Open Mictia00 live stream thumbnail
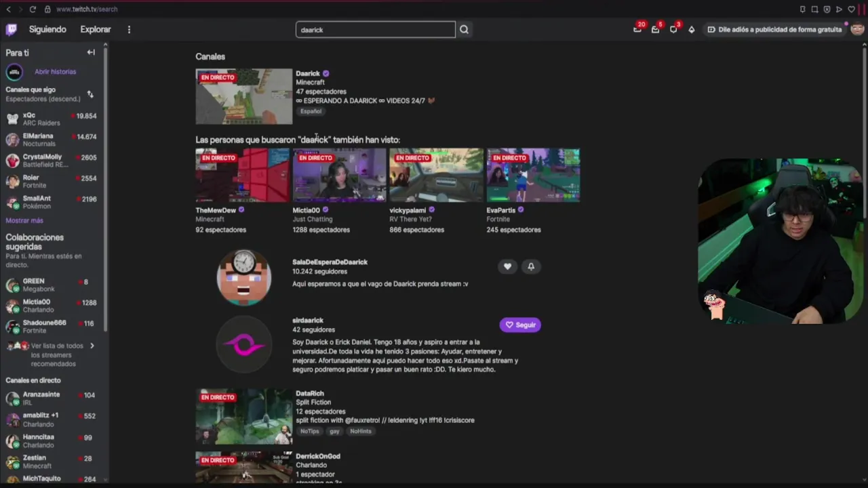Image resolution: width=868 pixels, height=488 pixels. click(x=339, y=176)
